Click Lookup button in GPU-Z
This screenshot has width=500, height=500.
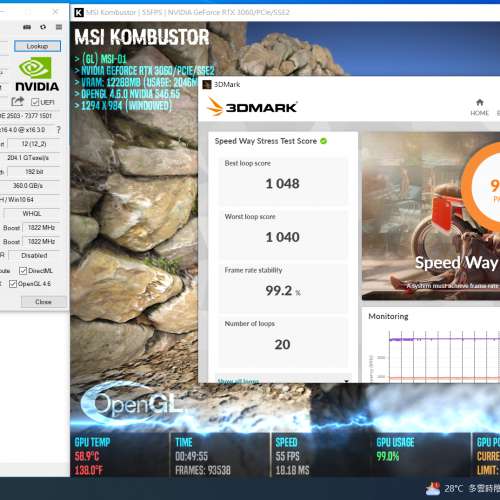[x=37, y=46]
